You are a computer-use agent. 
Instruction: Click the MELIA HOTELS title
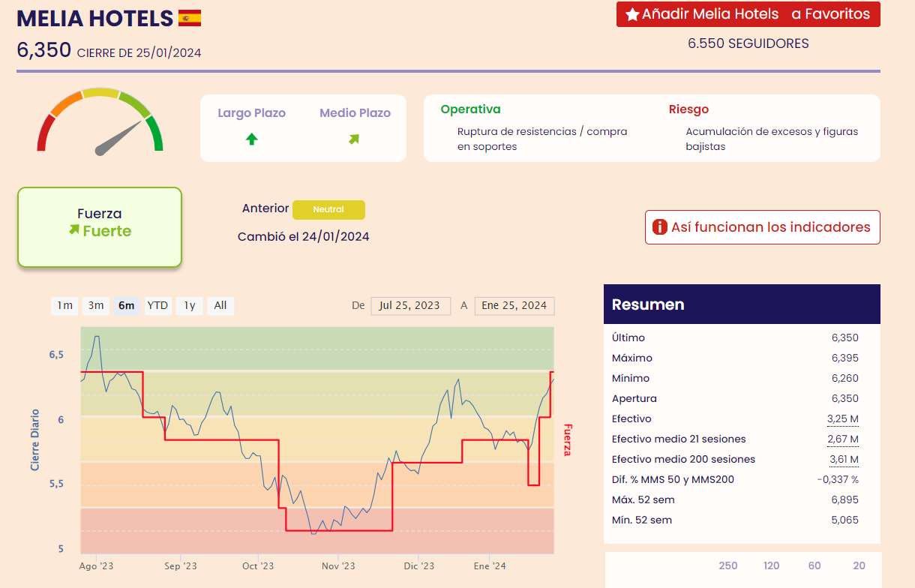pos(94,18)
